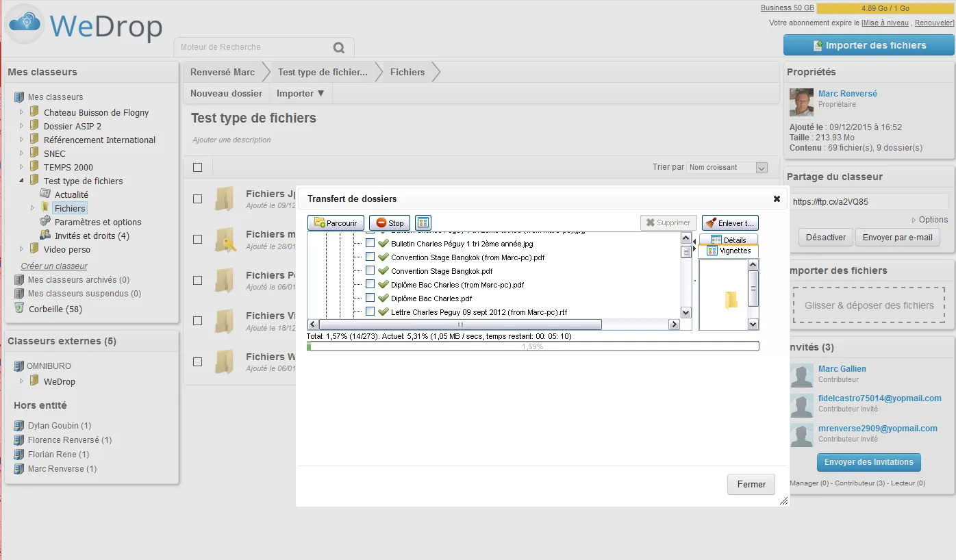Image resolution: width=956 pixels, height=560 pixels.
Task: Click Marc Renversé profile photo
Action: point(802,102)
